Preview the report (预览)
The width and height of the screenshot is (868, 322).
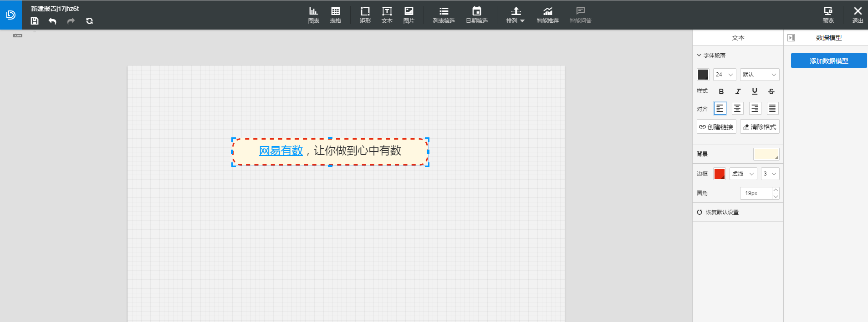click(x=828, y=15)
